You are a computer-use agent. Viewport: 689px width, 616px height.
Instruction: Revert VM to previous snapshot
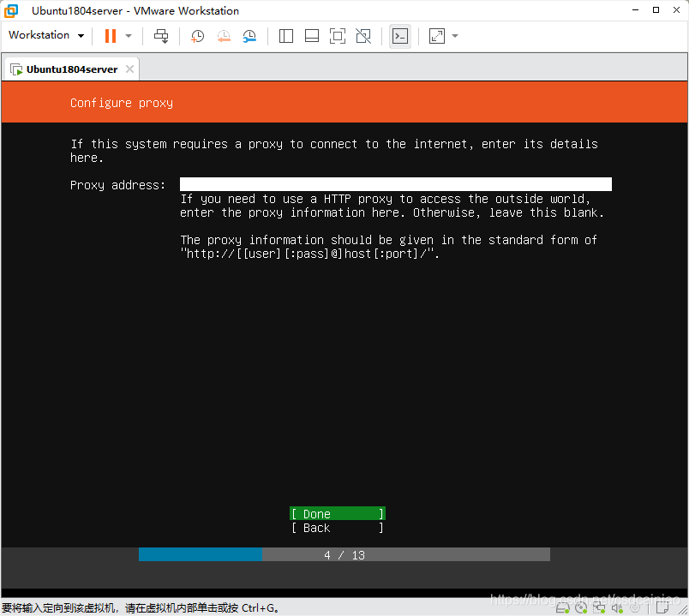[x=224, y=36]
